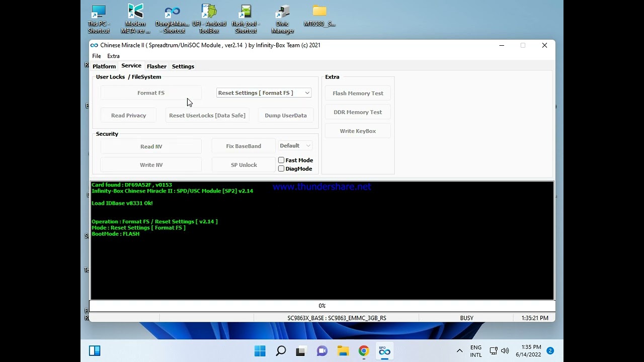Open the Settings tab
The height and width of the screenshot is (362, 644).
point(183,66)
